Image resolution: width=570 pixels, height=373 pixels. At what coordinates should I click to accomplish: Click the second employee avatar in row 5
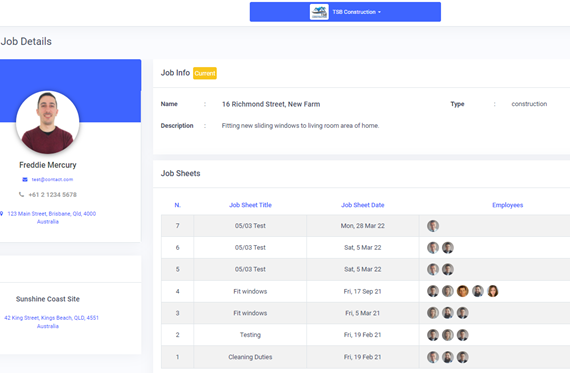point(448,269)
